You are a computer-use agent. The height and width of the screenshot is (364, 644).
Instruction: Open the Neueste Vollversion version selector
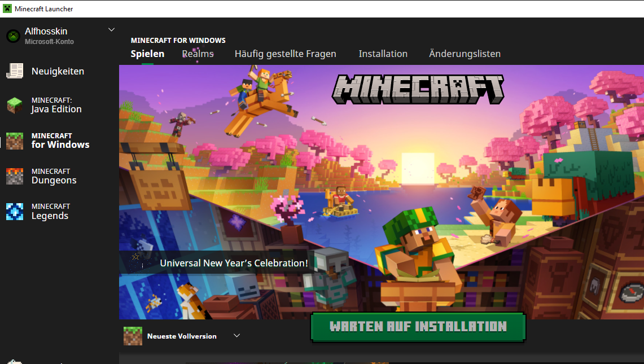(236, 335)
